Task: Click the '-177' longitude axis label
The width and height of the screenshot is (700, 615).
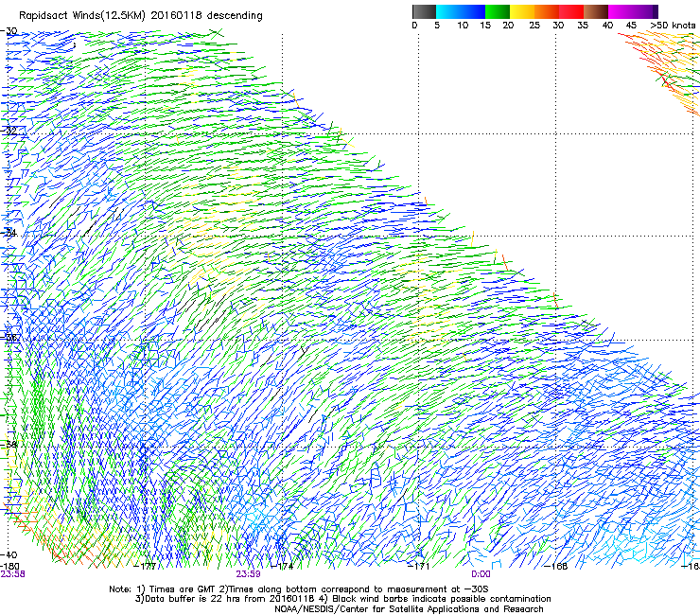Action: coord(146,567)
